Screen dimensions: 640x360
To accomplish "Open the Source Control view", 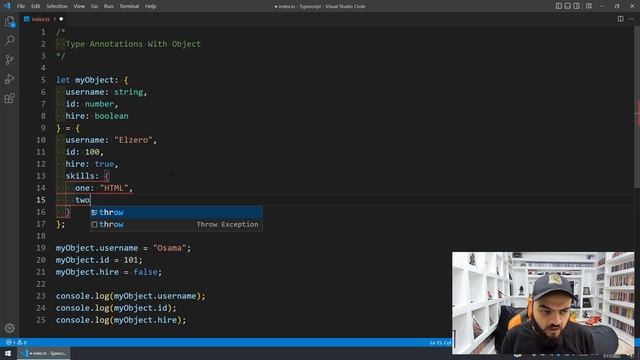I will [9, 60].
